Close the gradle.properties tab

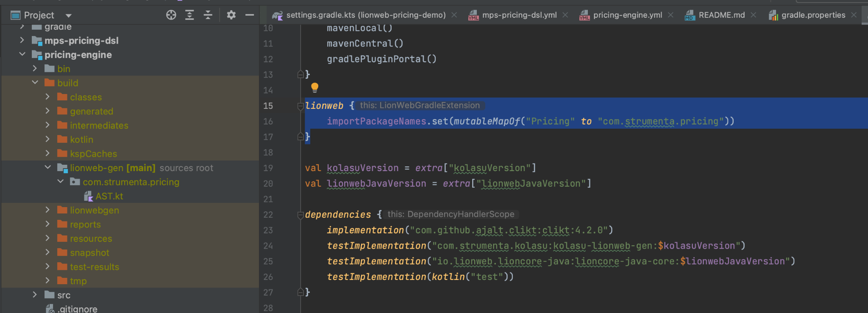point(854,15)
